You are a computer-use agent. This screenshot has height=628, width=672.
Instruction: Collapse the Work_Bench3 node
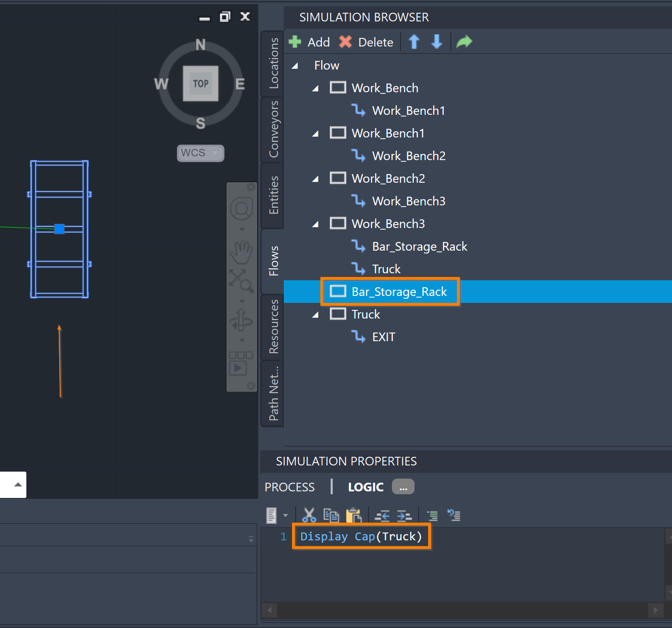pyautogui.click(x=315, y=224)
